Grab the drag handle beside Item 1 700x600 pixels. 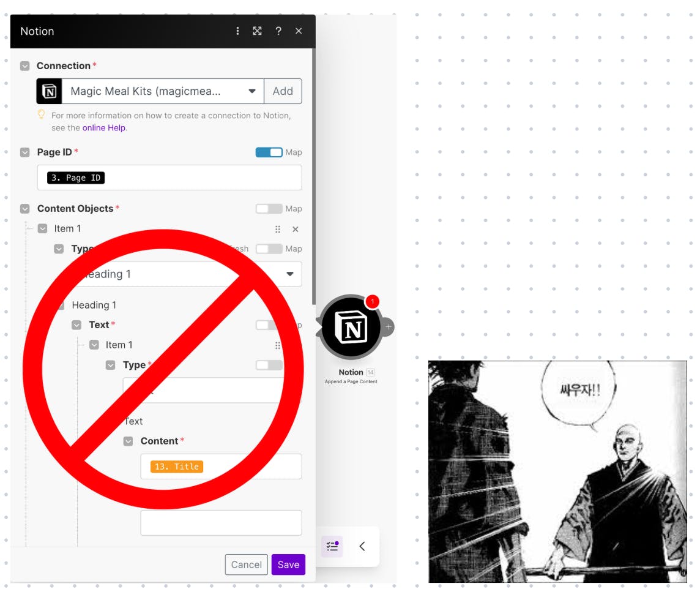(278, 229)
